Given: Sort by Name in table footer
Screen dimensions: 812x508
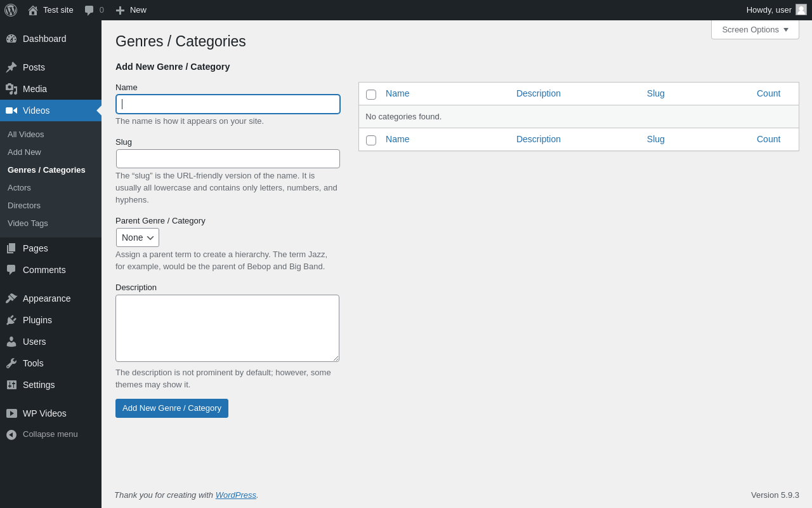Looking at the screenshot, I should click(x=398, y=139).
